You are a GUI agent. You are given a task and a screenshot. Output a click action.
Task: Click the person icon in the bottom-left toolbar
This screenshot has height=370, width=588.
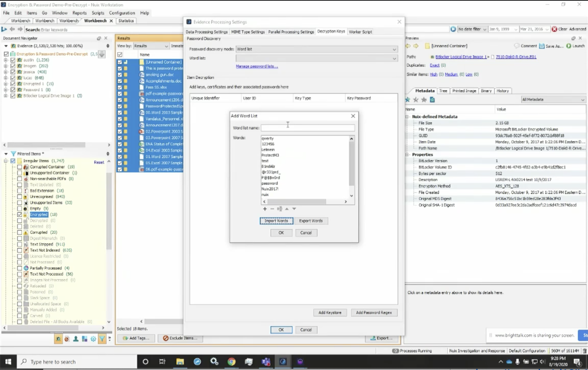pos(75,339)
